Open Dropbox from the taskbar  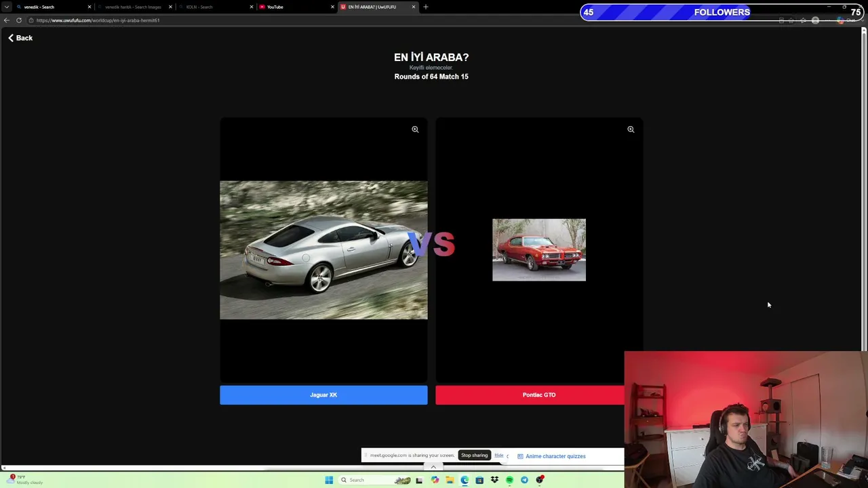494,480
